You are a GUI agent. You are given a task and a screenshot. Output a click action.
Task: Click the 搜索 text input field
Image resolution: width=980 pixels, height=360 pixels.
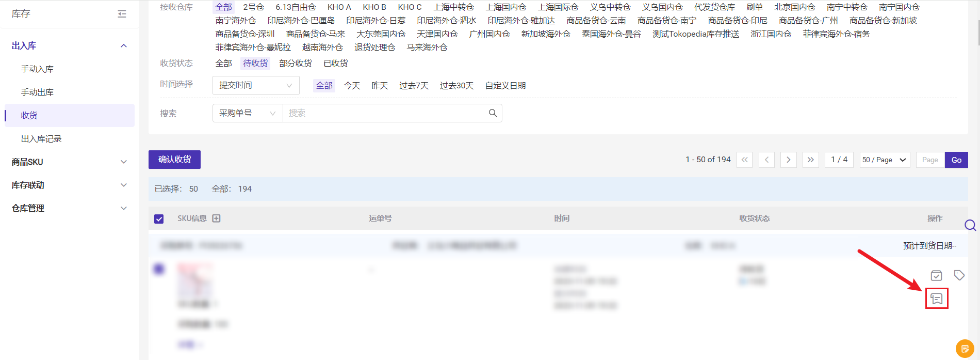pyautogui.click(x=384, y=113)
